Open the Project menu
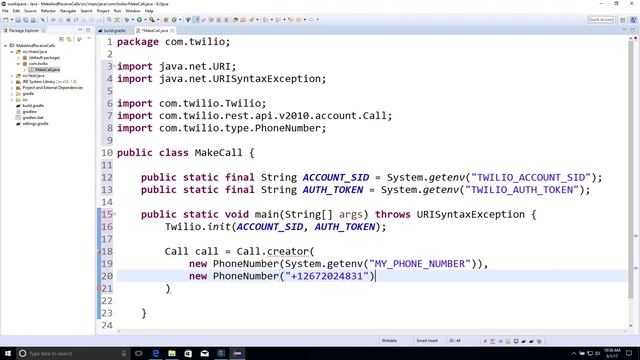The height and width of the screenshot is (360, 640). coord(103,11)
